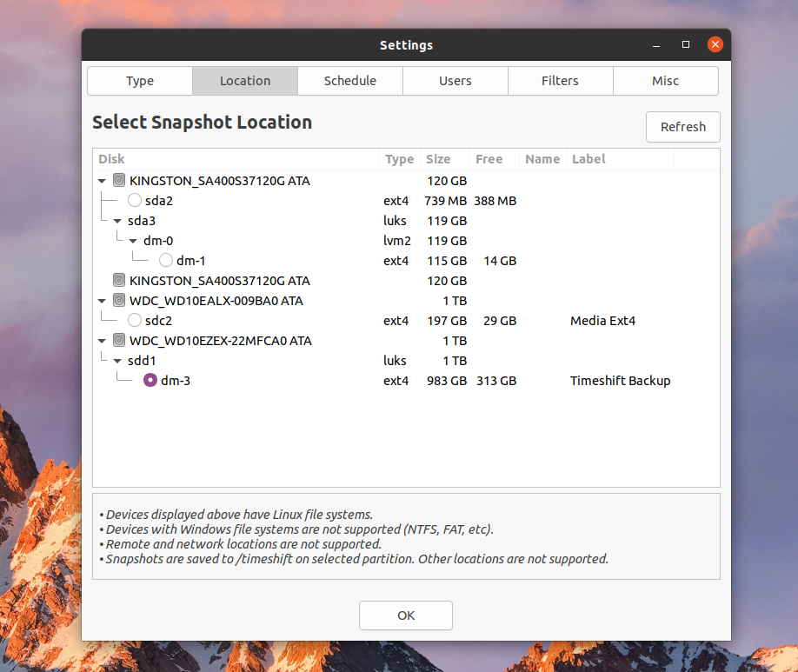Collapse the sdd1 tree node arrow
This screenshot has height=672, width=798.
[117, 361]
